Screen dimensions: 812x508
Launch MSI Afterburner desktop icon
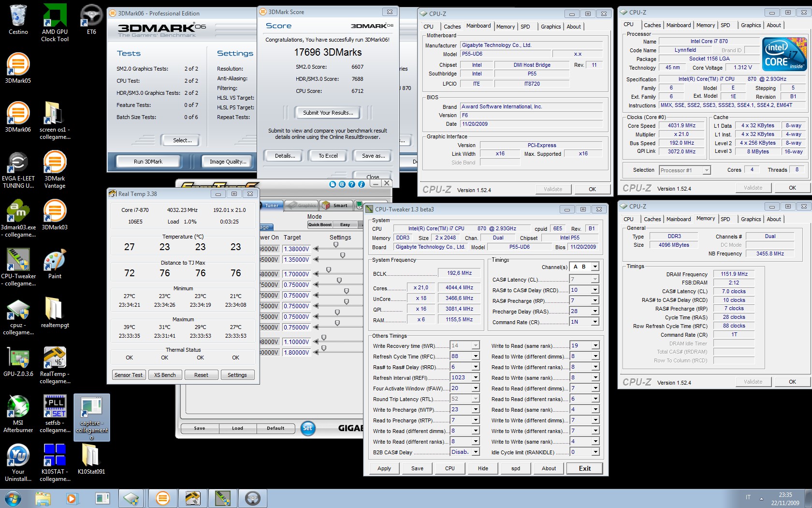[18, 414]
